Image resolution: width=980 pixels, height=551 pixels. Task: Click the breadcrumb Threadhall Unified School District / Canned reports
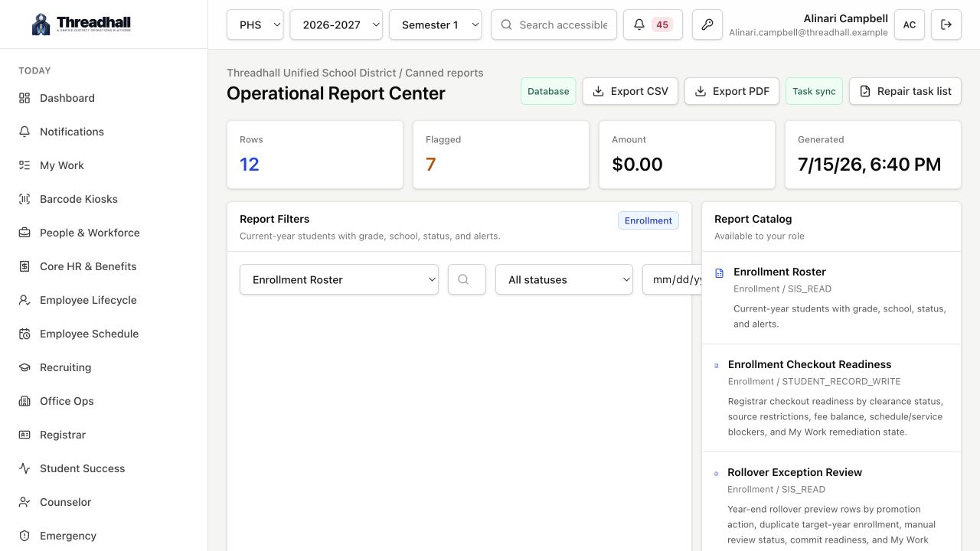[355, 73]
